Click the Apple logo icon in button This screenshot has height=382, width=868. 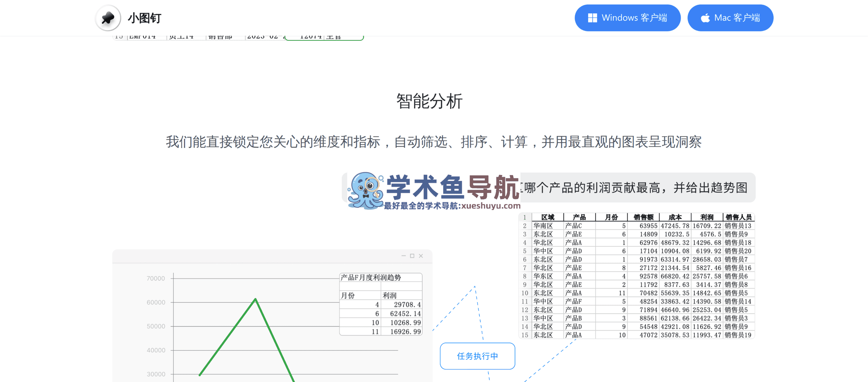[705, 18]
